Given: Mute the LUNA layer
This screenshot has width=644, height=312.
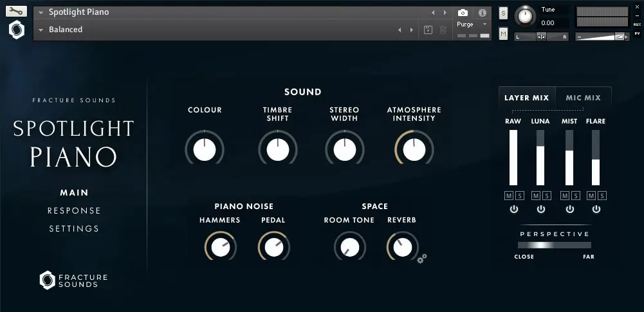Looking at the screenshot, I should (x=535, y=196).
